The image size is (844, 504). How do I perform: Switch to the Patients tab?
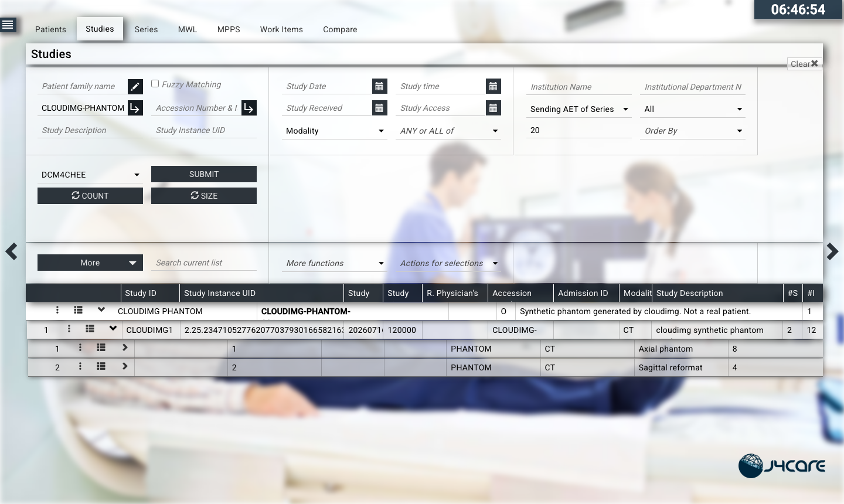[50, 29]
